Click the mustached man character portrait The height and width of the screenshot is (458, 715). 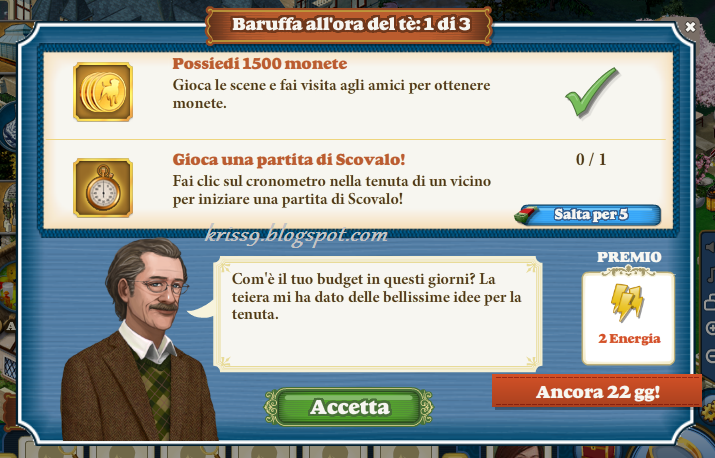tap(139, 340)
